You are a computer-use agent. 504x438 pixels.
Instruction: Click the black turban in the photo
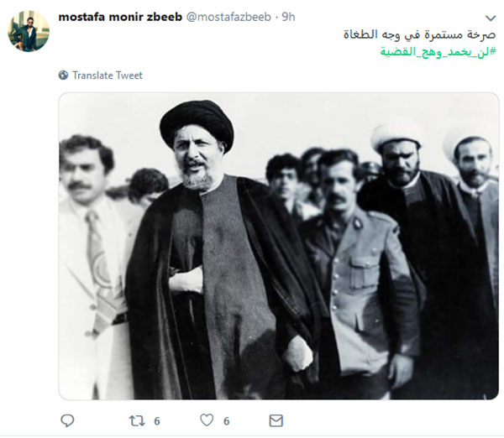(197, 122)
